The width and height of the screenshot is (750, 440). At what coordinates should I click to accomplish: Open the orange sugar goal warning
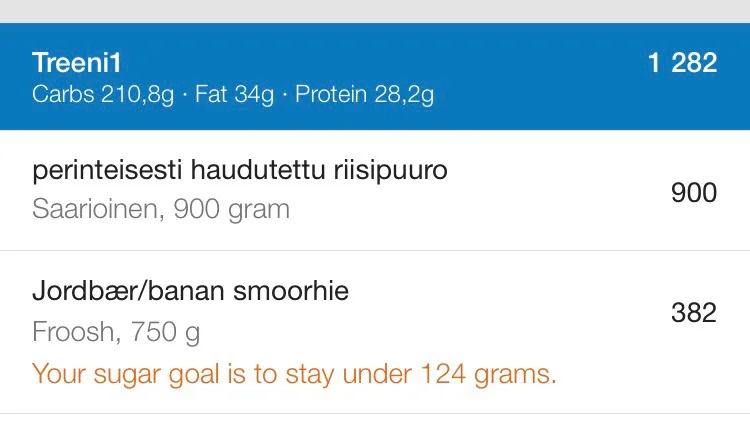294,374
